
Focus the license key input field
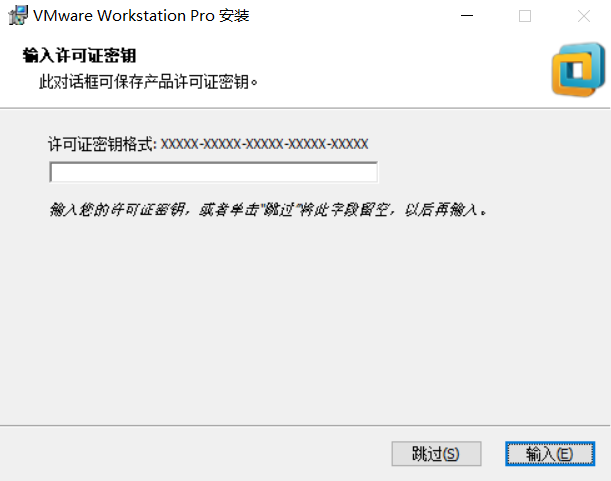[x=214, y=172]
